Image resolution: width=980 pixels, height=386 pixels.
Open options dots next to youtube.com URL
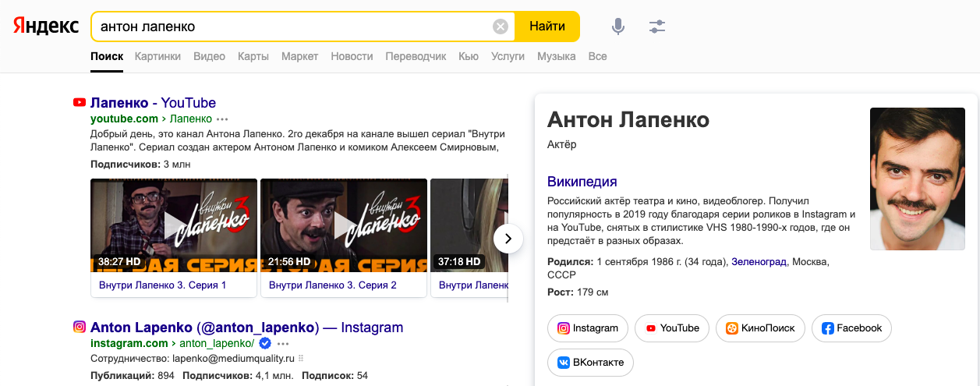pos(222,119)
